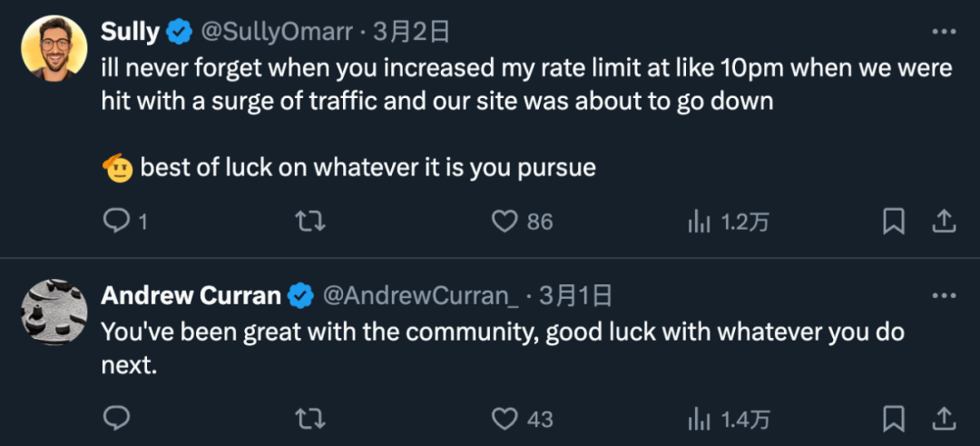980x446 pixels.
Task: Click the Andrew Curran display name
Action: coord(191,295)
